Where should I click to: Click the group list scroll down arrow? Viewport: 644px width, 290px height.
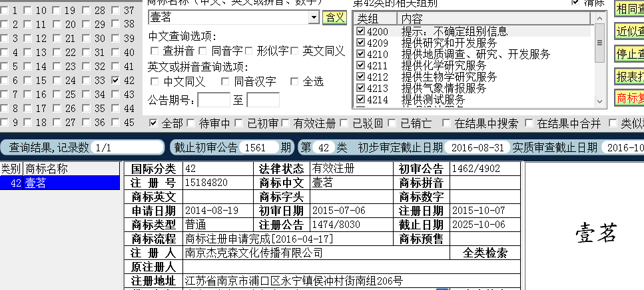tap(599, 101)
